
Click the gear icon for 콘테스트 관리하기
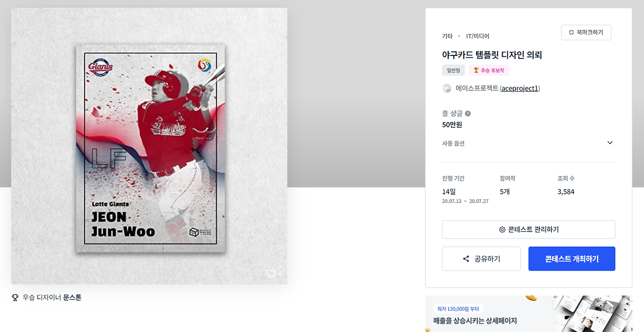(x=502, y=230)
